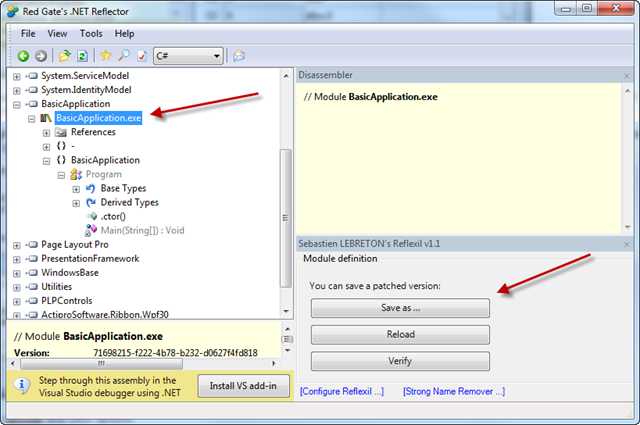
Task: Open the View menu
Action: click(x=57, y=33)
